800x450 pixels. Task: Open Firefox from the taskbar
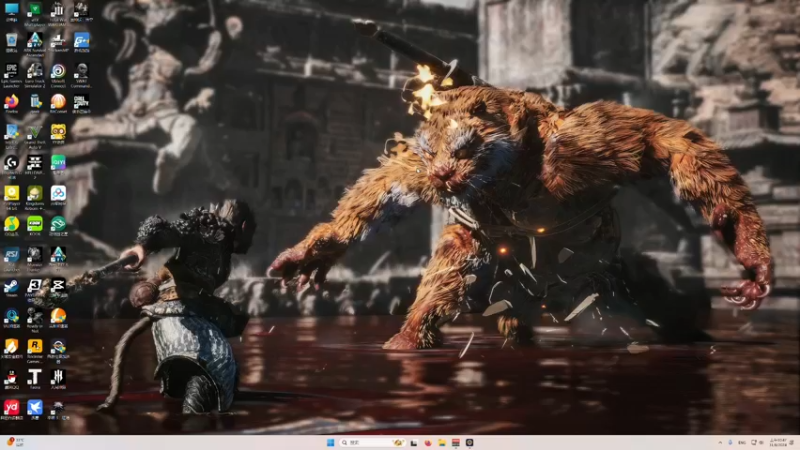[428, 442]
